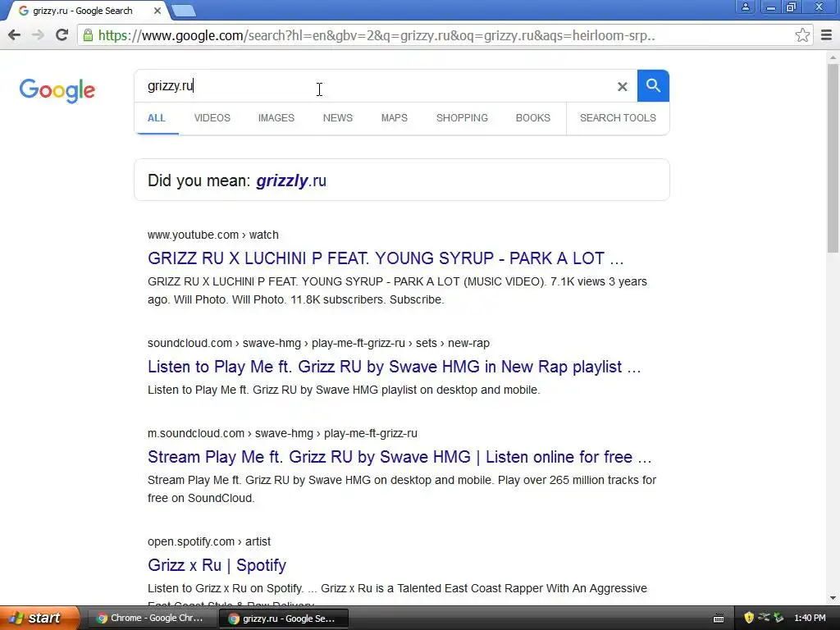The image size is (840, 630).
Task: Switch to VIDEOS results tab
Action: tap(212, 118)
